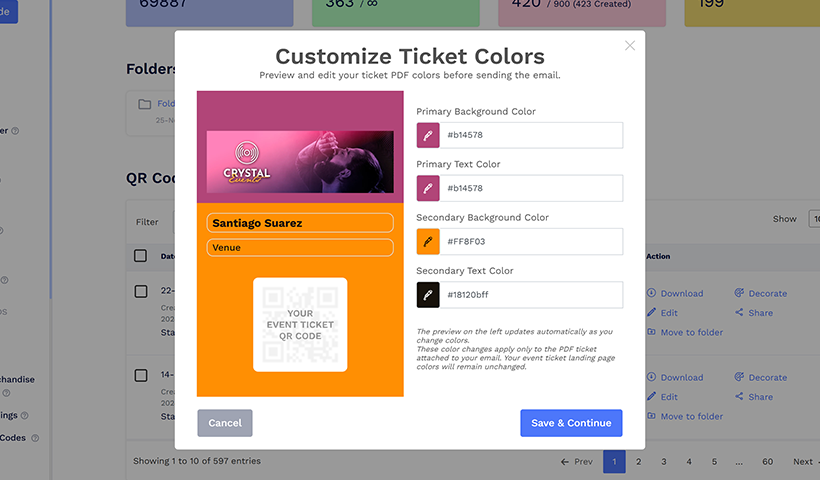Check the second table row checkbox
The image size is (820, 480).
tap(141, 376)
